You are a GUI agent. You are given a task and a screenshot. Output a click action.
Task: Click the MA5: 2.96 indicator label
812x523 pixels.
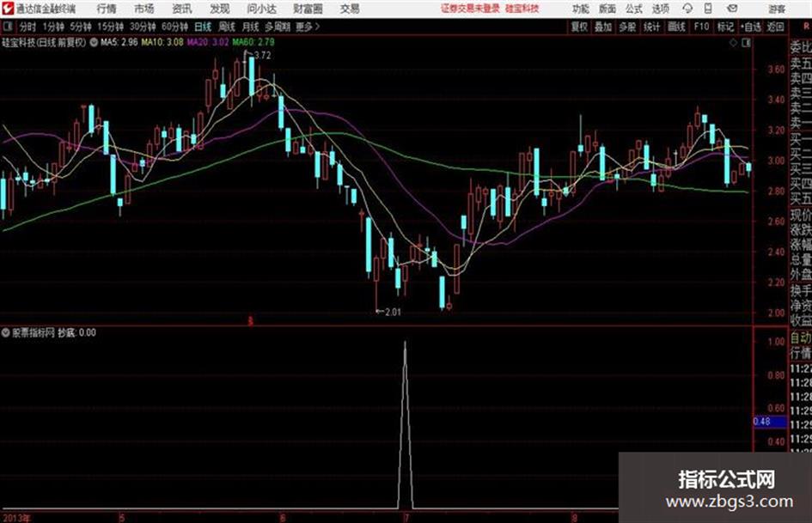[x=119, y=42]
